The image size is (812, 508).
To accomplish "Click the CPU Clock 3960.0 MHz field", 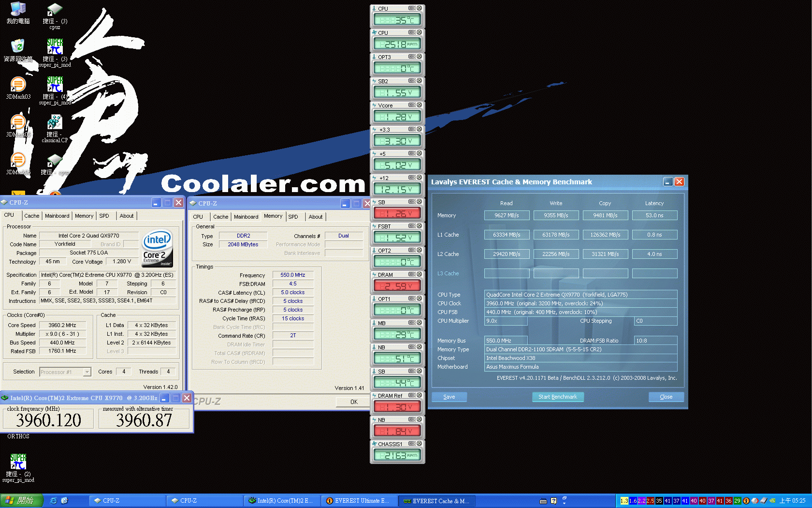I will pyautogui.click(x=581, y=303).
